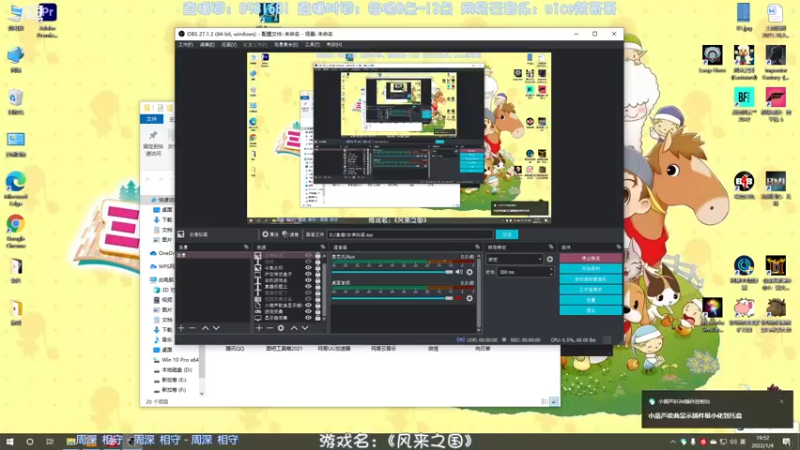Click pink 停止推流 stop streaming button
This screenshot has height=450, width=800.
tap(591, 258)
